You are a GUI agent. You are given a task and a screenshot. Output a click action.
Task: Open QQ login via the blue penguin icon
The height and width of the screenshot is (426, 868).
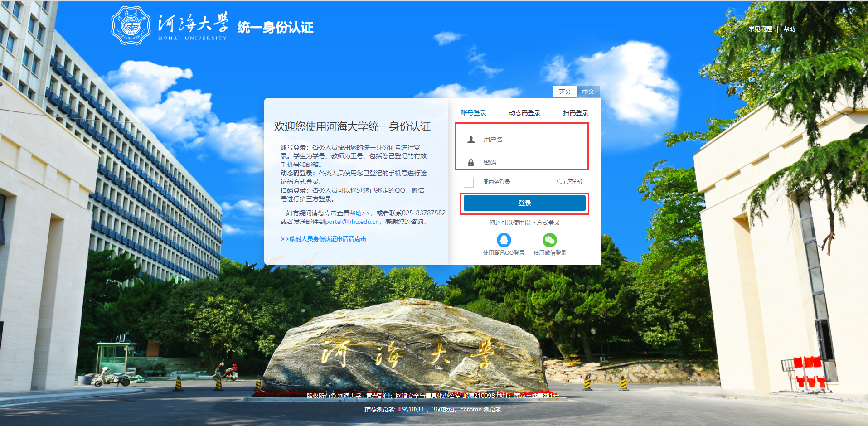(x=503, y=241)
